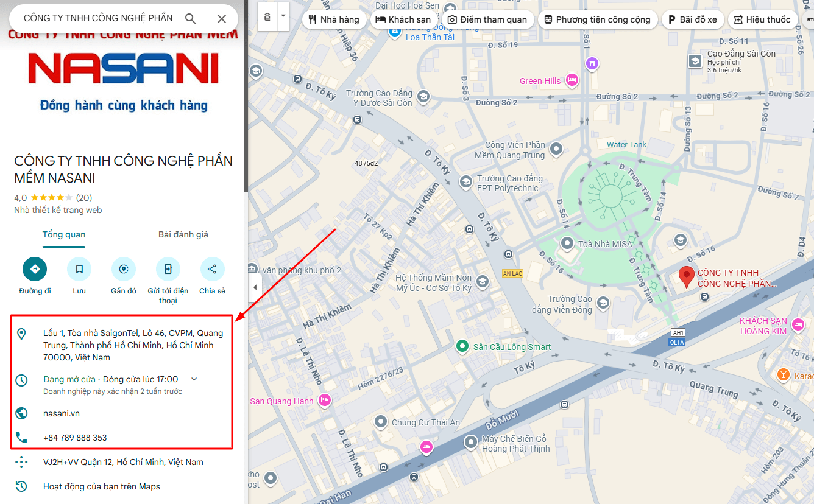
Task: Click the red NASANI company map pin
Action: tap(687, 276)
